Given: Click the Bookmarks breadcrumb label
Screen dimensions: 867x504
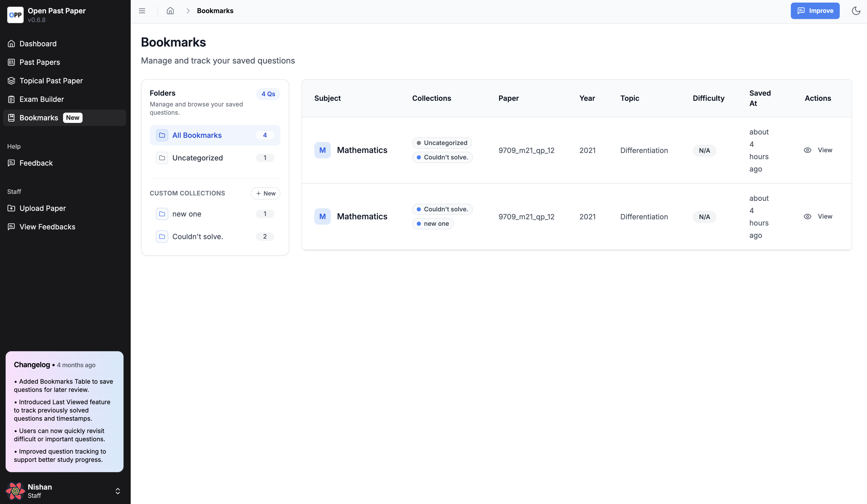Looking at the screenshot, I should [215, 11].
